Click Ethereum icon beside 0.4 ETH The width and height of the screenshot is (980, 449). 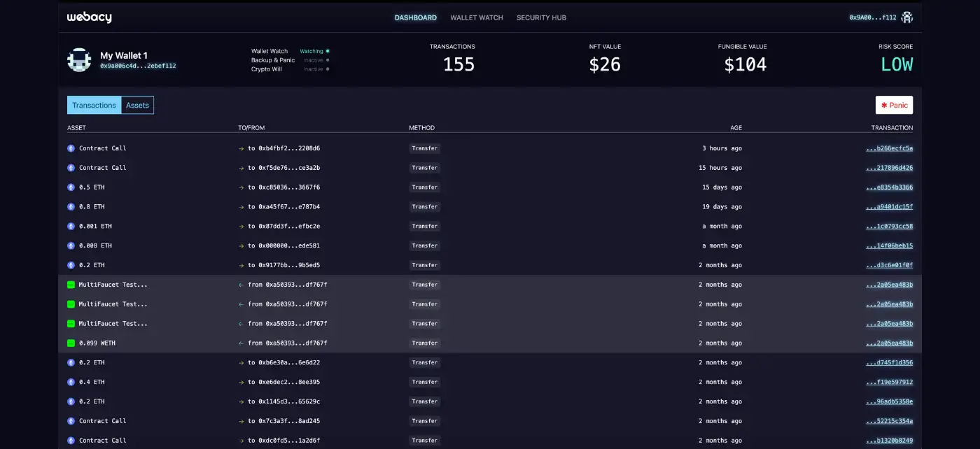[x=71, y=383]
